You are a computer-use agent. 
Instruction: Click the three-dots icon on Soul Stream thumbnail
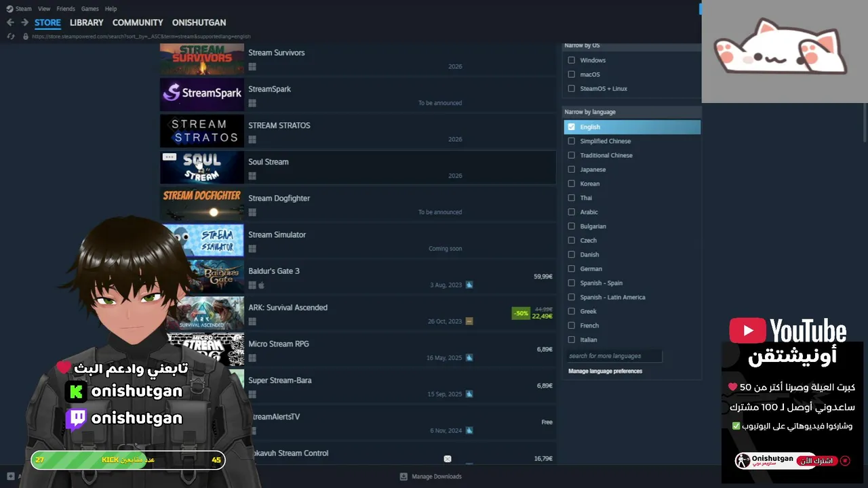170,157
